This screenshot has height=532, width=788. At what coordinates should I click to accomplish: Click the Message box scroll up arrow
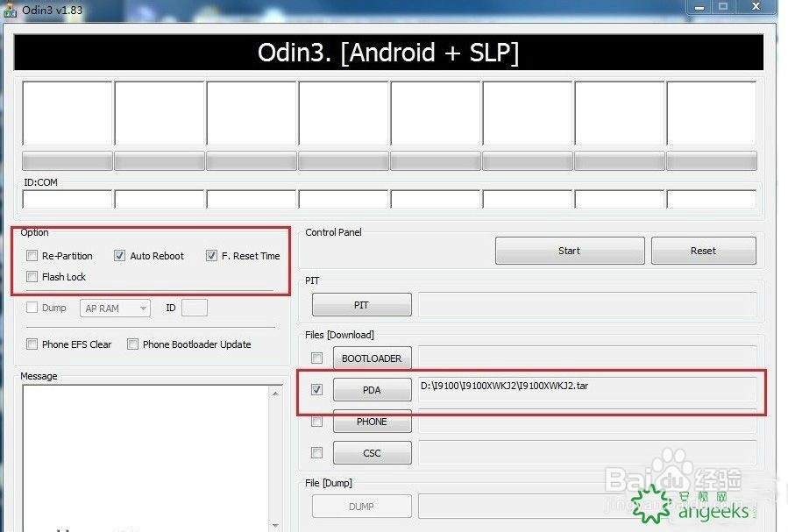pyautogui.click(x=275, y=394)
